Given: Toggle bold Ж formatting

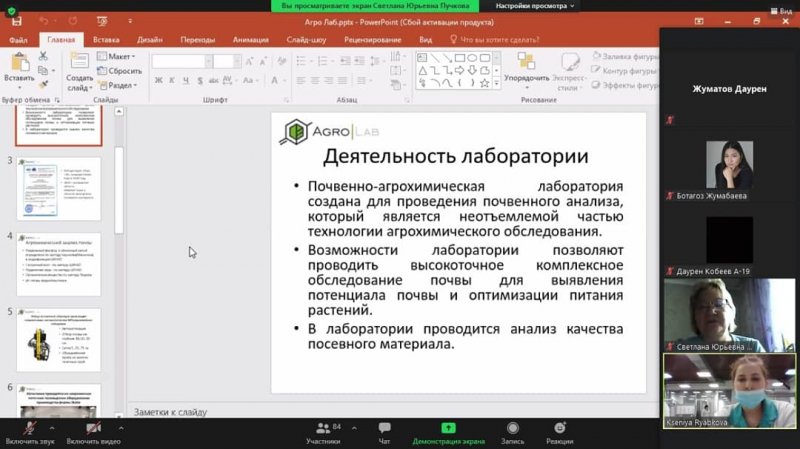Looking at the screenshot, I should pos(159,80).
